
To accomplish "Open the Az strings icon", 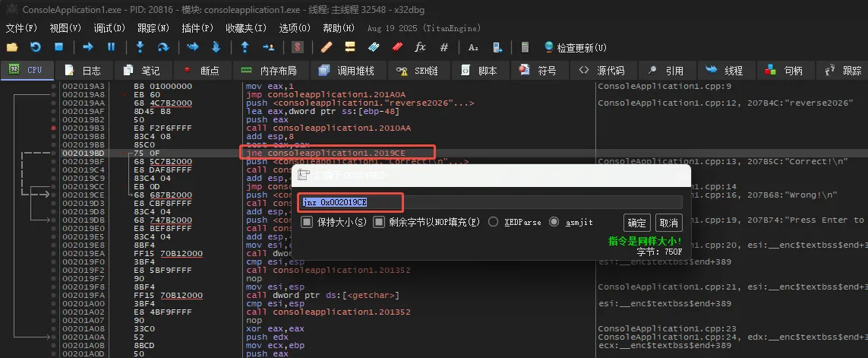I will [x=473, y=47].
